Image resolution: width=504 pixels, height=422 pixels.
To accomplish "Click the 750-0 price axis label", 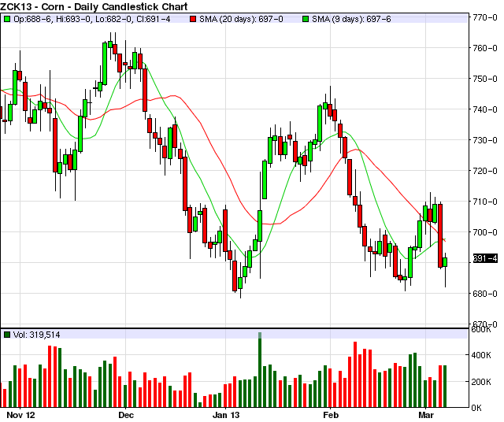I will coord(485,79).
